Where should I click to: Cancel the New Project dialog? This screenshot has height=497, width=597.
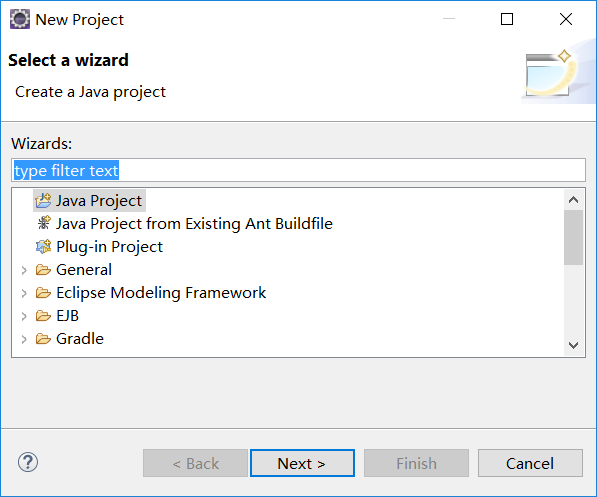pos(530,463)
